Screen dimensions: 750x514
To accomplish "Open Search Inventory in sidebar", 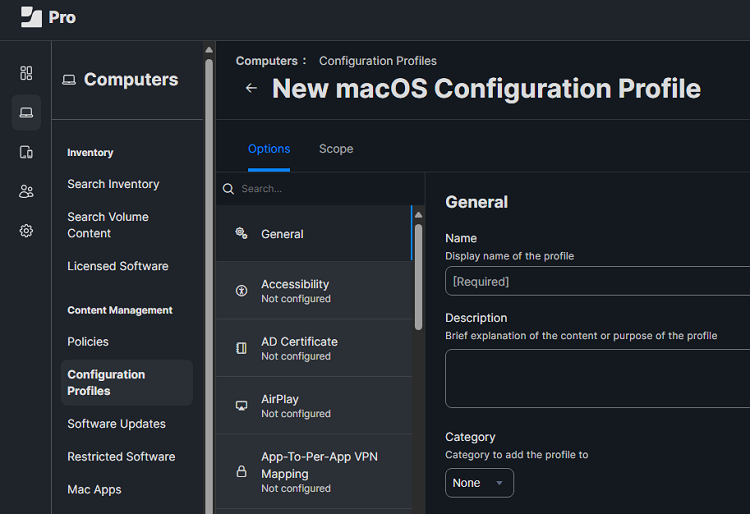I will click(113, 184).
